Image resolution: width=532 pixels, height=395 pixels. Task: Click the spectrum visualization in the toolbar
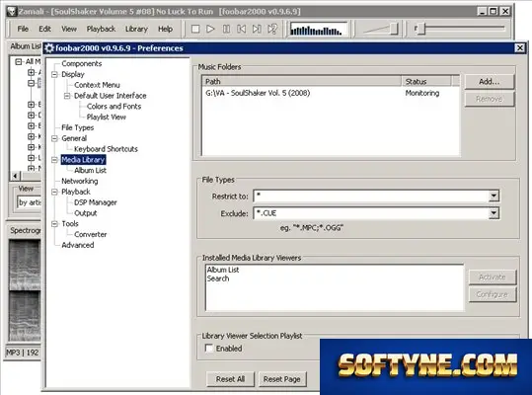tap(319, 30)
